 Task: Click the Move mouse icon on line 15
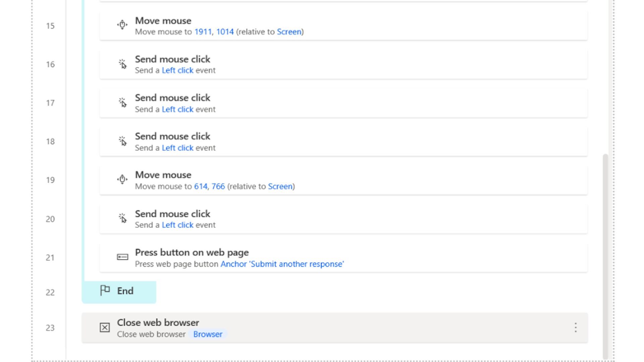[x=122, y=25]
